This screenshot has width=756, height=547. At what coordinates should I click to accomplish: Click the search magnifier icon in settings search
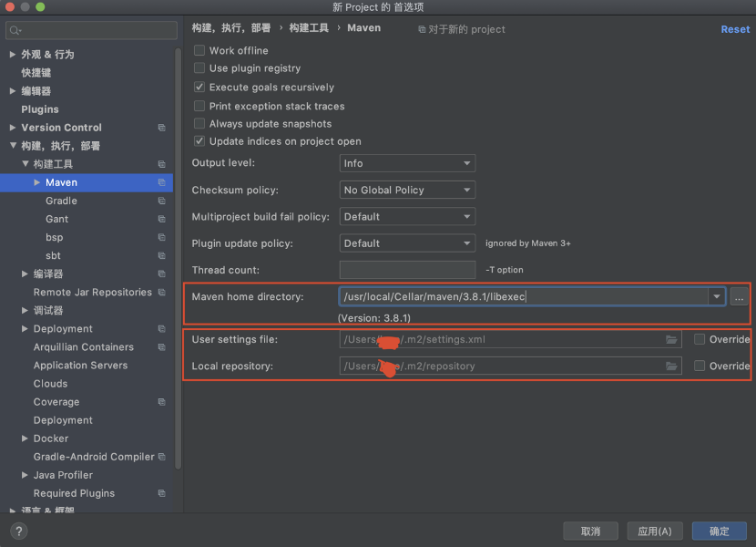[15, 31]
